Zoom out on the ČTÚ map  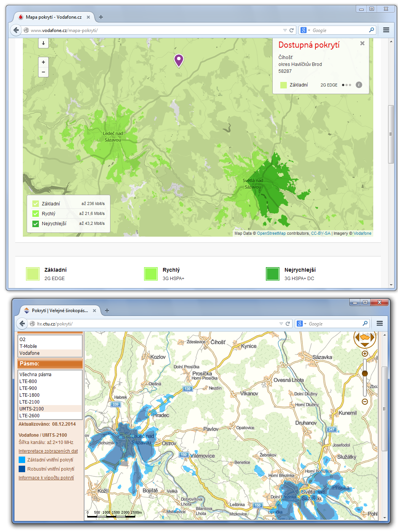(365, 402)
